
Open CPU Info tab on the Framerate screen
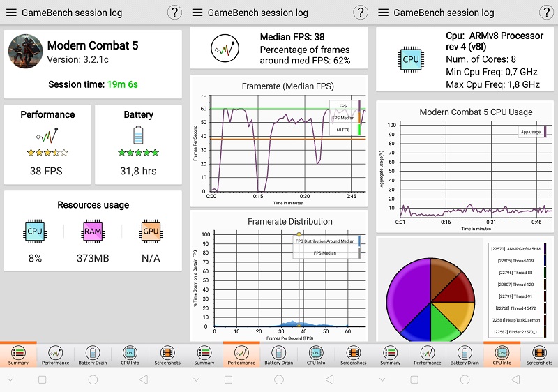pos(316,355)
